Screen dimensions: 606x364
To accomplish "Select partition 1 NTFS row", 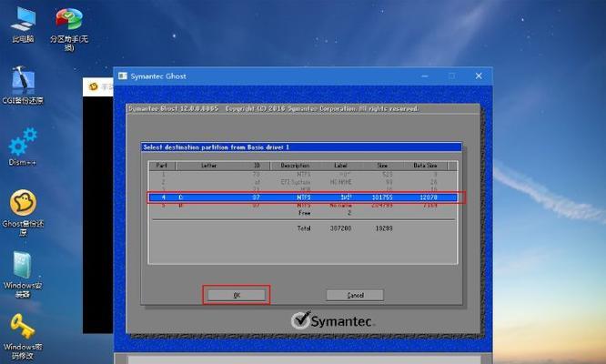I will pyautogui.click(x=303, y=175).
